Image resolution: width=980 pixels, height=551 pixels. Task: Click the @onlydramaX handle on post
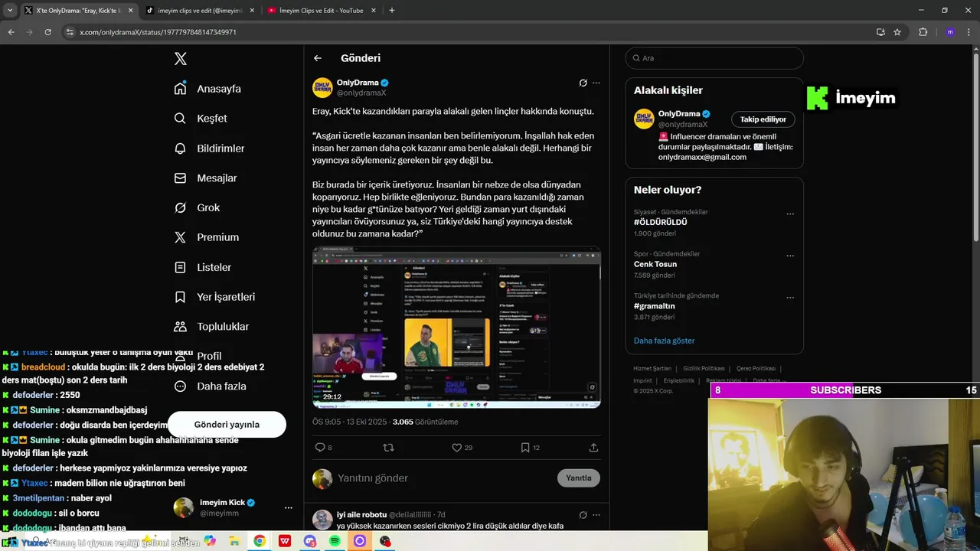coord(361,93)
